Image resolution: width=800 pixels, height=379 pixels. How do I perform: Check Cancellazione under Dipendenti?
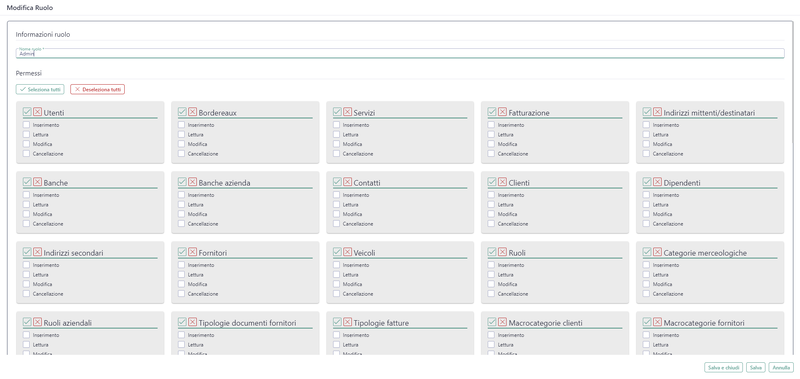646,223
